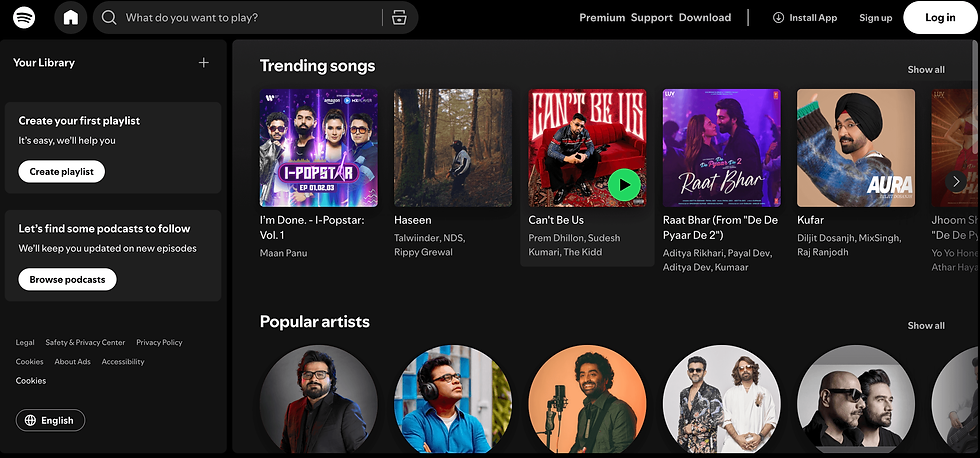
Task: Click the plus icon in Your Library
Action: tap(204, 62)
